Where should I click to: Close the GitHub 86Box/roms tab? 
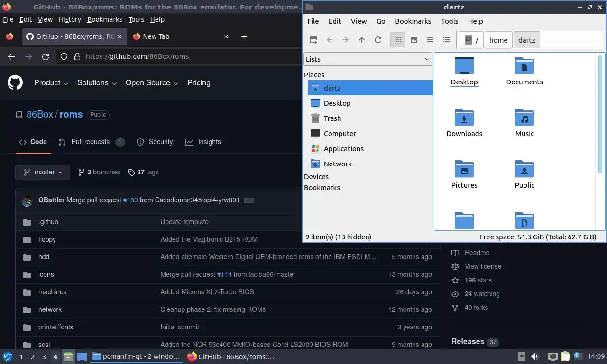click(120, 36)
